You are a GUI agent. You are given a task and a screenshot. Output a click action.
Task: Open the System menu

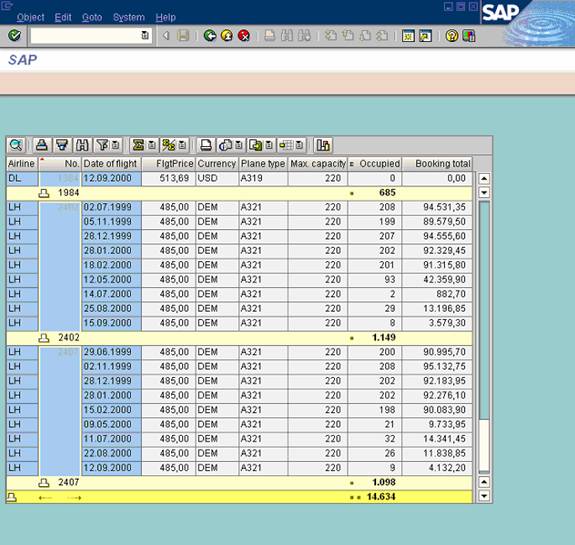click(x=129, y=17)
